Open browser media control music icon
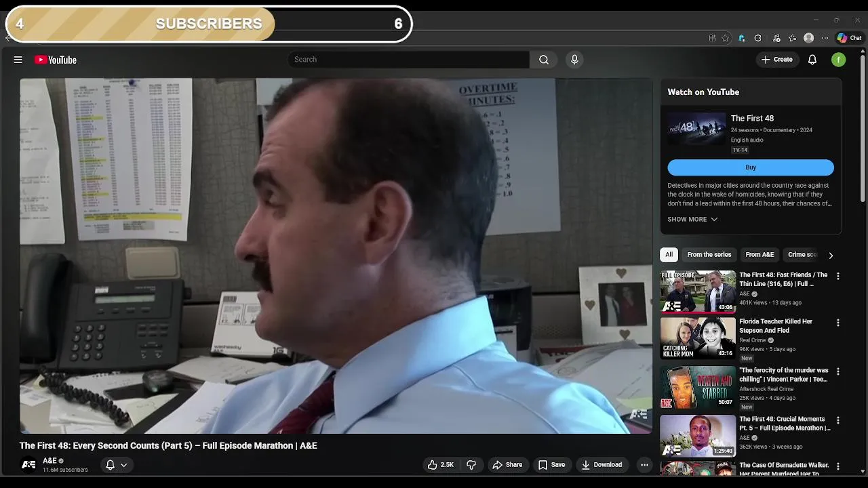 776,39
